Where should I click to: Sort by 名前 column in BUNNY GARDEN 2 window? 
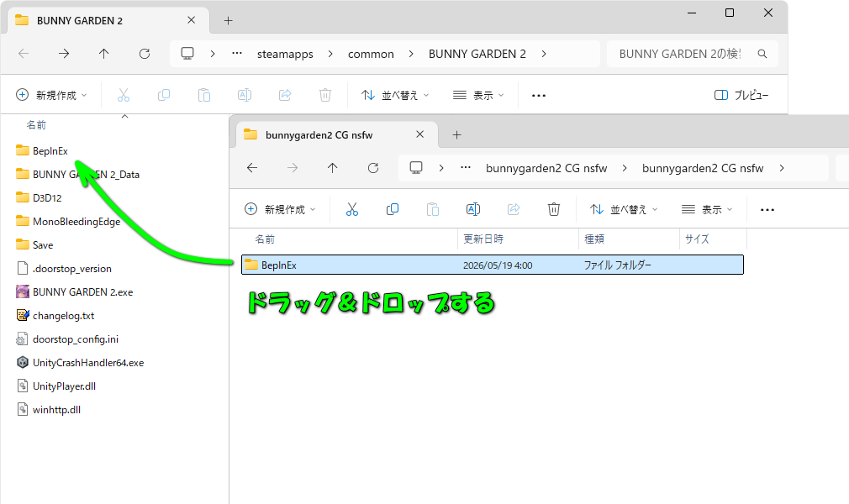click(36, 125)
